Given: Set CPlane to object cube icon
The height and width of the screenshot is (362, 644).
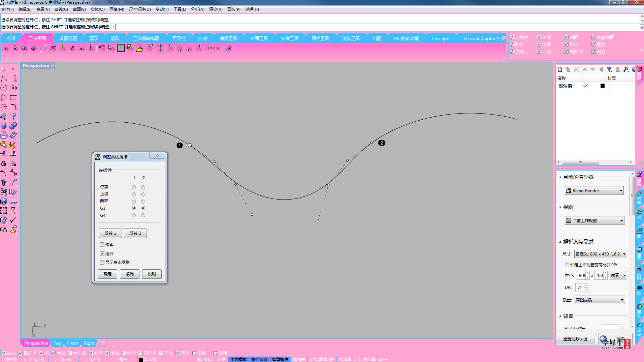Looking at the screenshot, I should 24,48.
